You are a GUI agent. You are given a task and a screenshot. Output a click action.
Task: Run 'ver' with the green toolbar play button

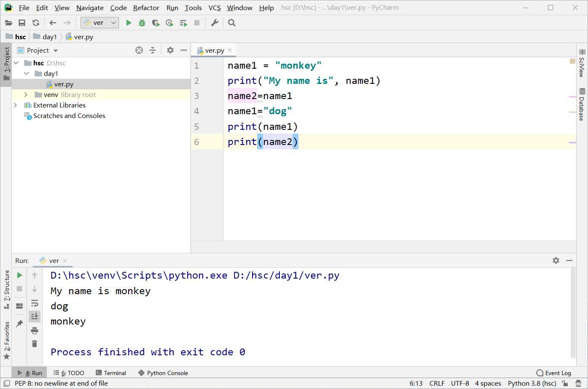pyautogui.click(x=129, y=23)
